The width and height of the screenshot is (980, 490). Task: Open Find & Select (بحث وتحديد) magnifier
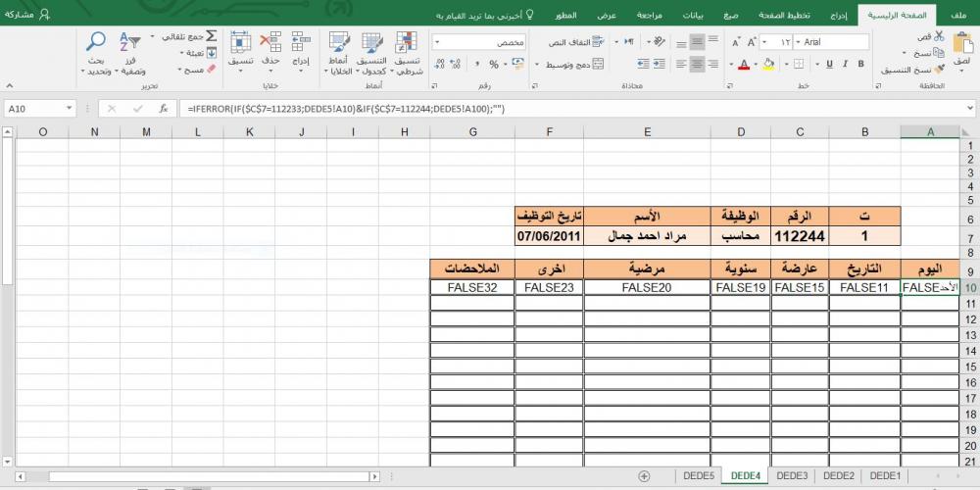coord(96,41)
